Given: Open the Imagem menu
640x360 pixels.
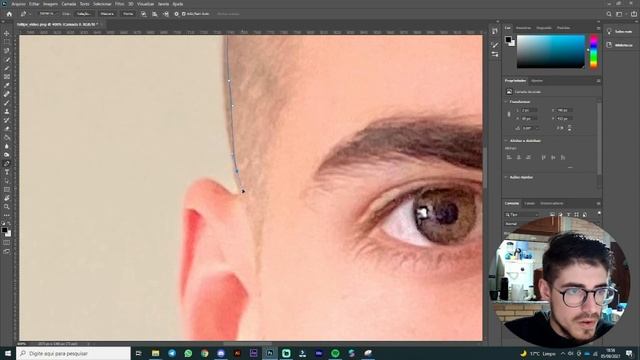Looking at the screenshot, I should tap(51, 4).
